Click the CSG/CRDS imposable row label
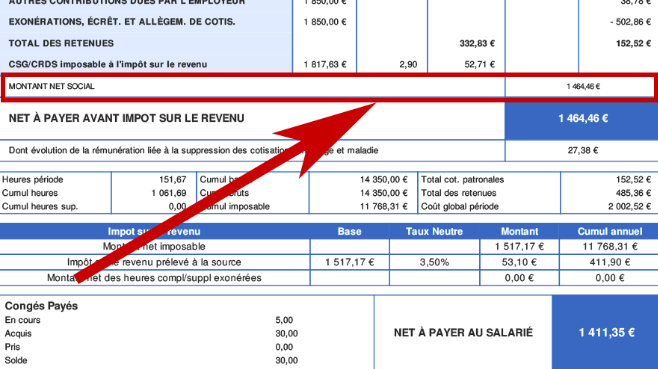This screenshot has width=658, height=369. 108,65
